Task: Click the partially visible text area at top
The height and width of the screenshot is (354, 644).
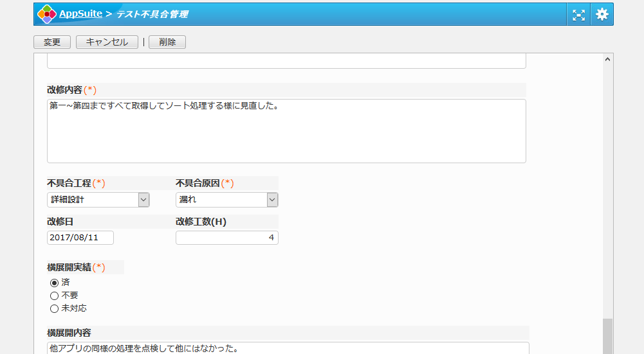Action: (286, 62)
